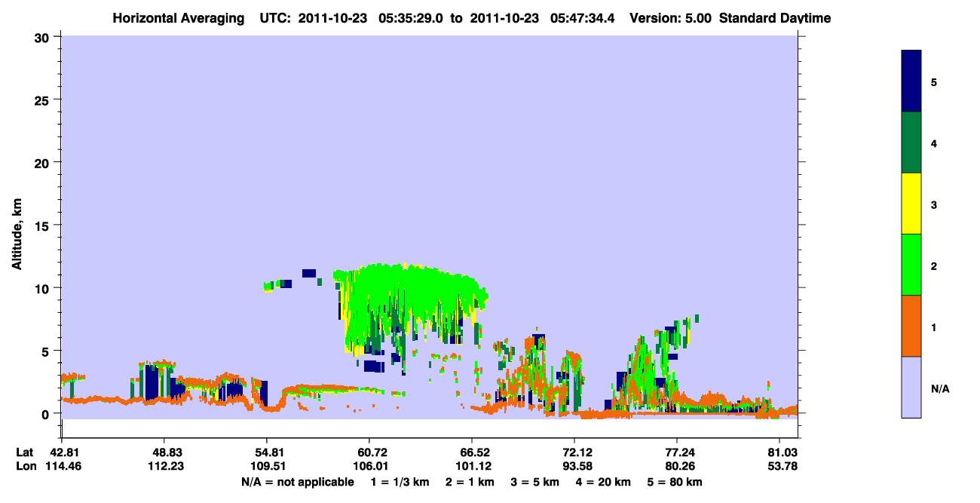Click the 'Lat' row label

click(25, 452)
